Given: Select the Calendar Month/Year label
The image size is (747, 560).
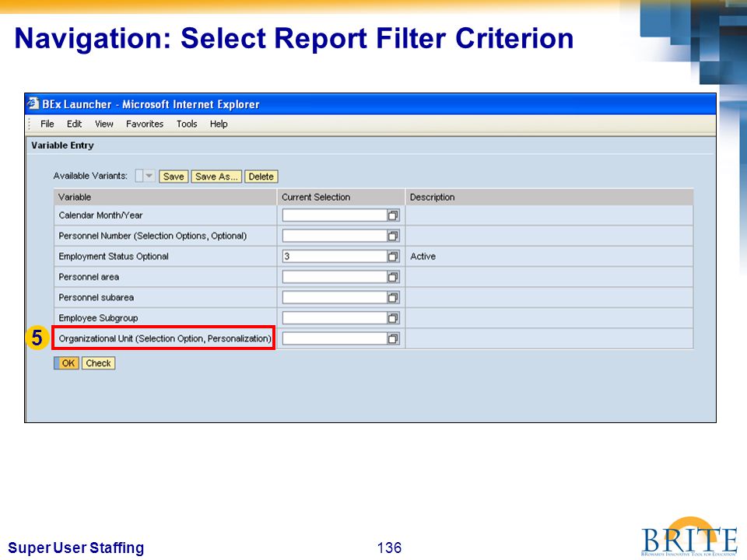Looking at the screenshot, I should 100,215.
